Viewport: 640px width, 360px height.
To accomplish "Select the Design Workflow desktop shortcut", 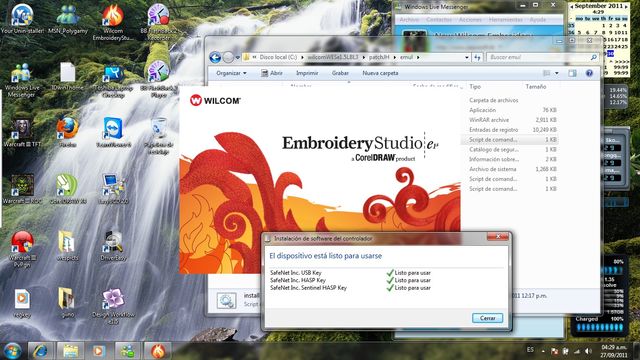I will 113,306.
